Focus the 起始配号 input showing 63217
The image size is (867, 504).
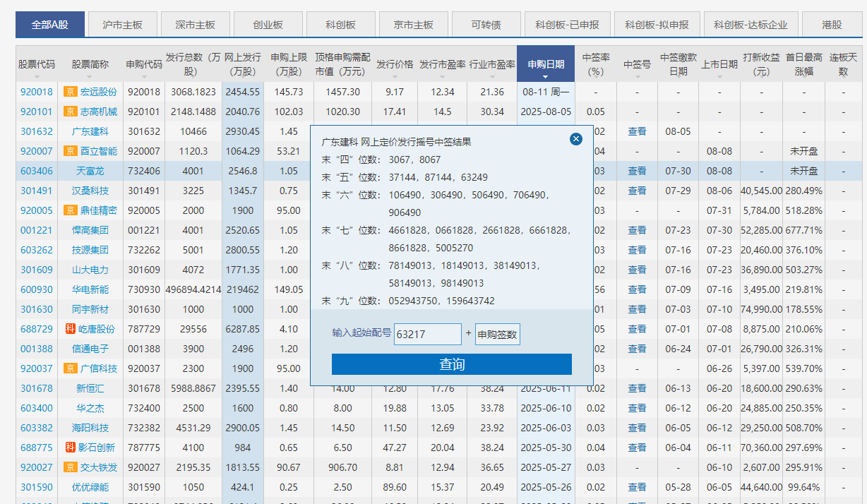click(x=428, y=334)
